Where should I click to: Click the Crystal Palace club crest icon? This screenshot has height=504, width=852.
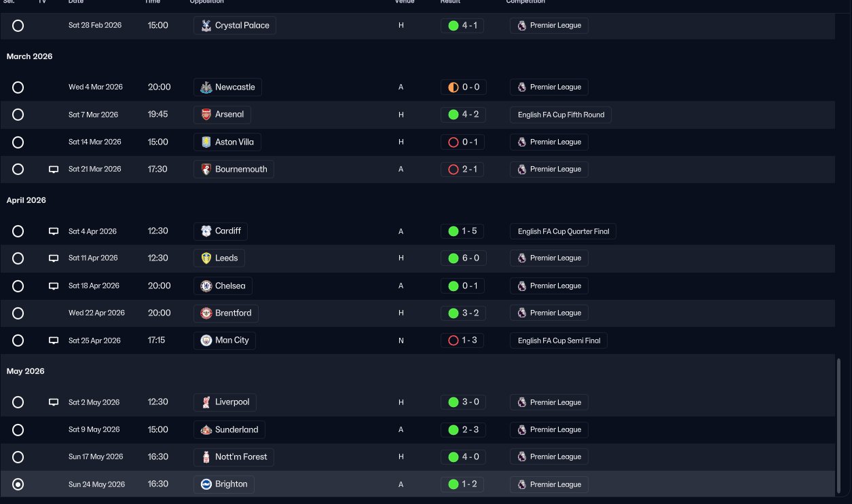(x=206, y=26)
